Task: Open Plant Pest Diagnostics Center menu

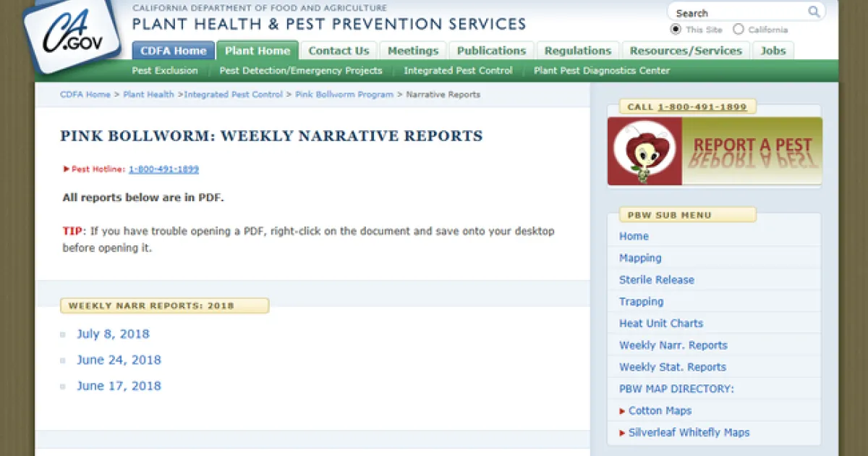Action: (601, 70)
